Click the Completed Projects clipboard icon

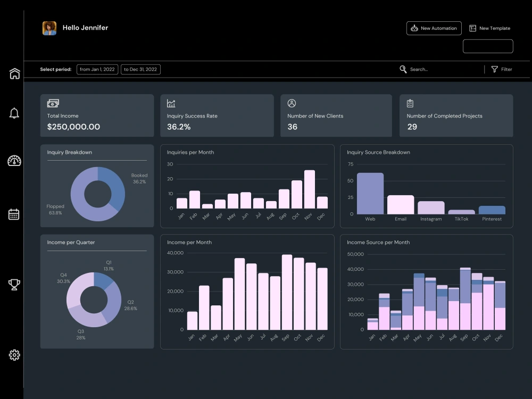pyautogui.click(x=410, y=103)
